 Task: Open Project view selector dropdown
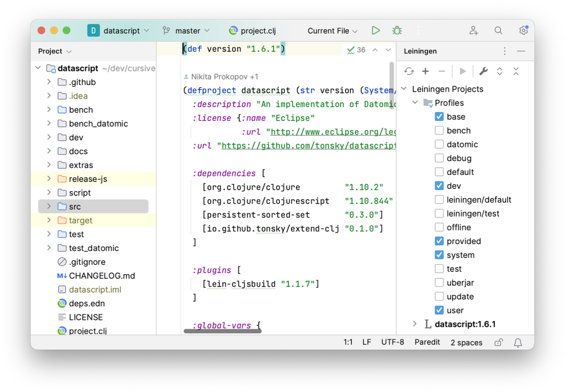click(55, 51)
